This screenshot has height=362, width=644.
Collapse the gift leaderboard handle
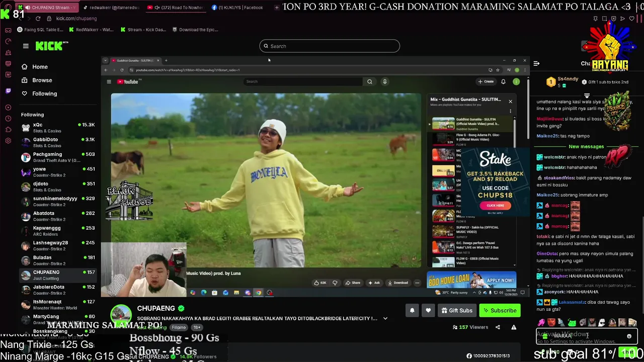click(587, 95)
